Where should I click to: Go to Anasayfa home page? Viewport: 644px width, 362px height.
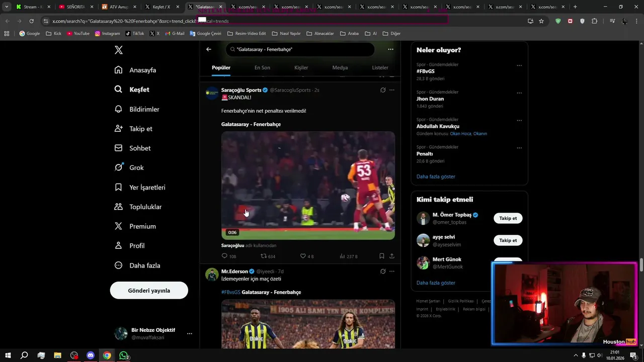pos(135,70)
